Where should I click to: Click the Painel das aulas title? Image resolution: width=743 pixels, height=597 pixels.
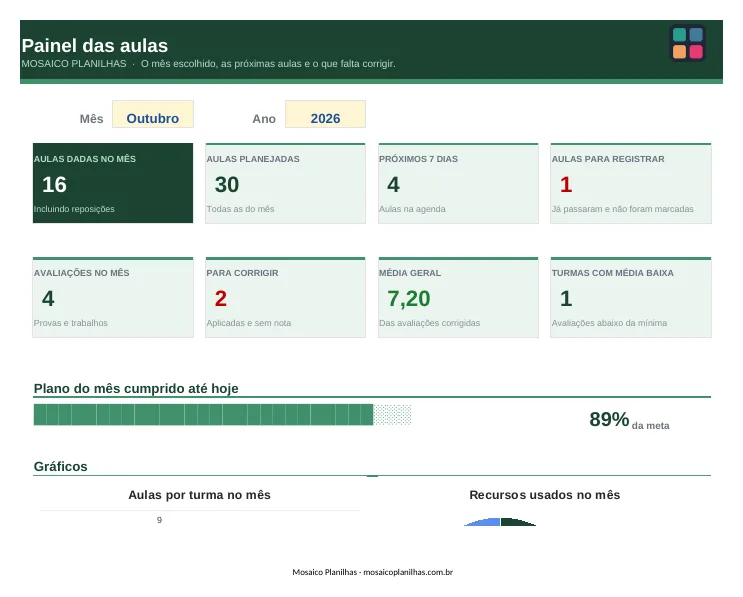pyautogui.click(x=95, y=46)
